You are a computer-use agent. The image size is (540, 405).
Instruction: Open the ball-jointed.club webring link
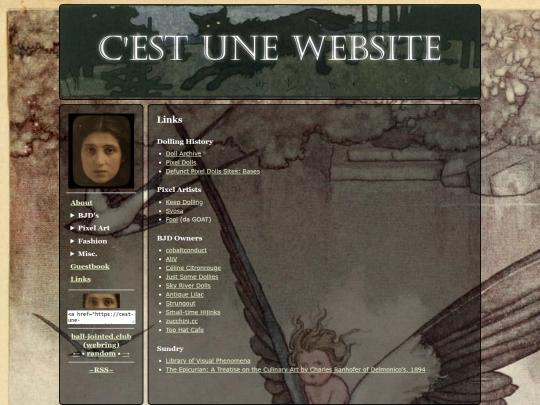(x=101, y=341)
